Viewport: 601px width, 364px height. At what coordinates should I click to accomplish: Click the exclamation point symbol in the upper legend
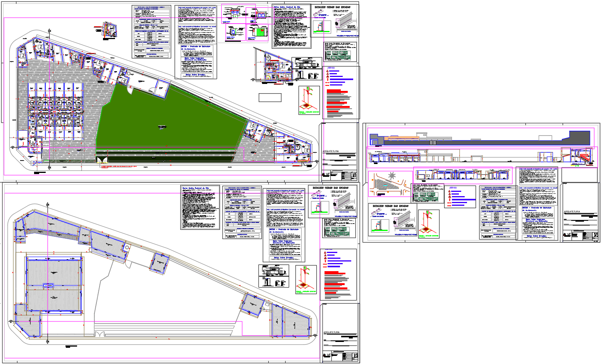328,79
